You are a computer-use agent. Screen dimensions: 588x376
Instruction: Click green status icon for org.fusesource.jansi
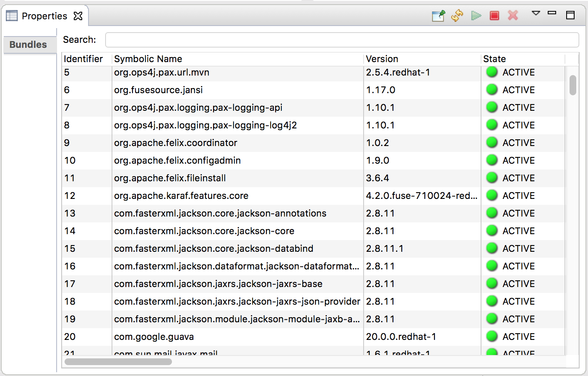492,90
